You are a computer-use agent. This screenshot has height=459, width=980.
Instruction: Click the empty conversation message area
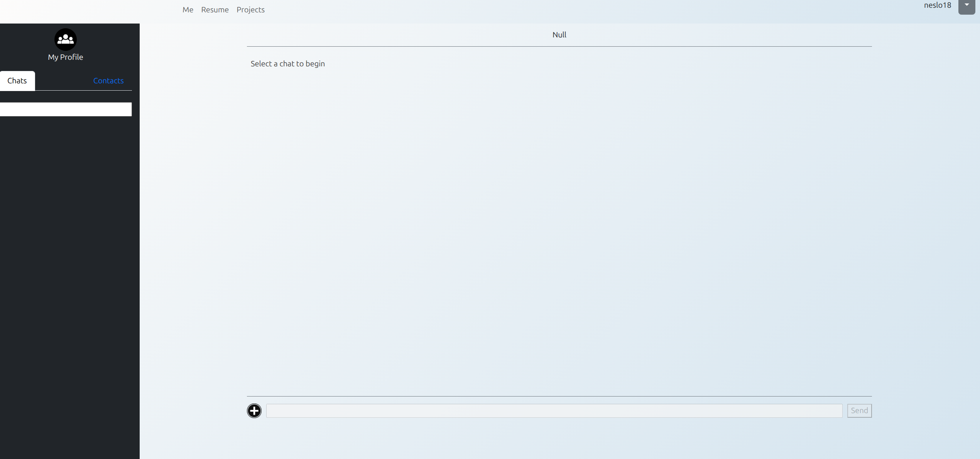pyautogui.click(x=559, y=231)
